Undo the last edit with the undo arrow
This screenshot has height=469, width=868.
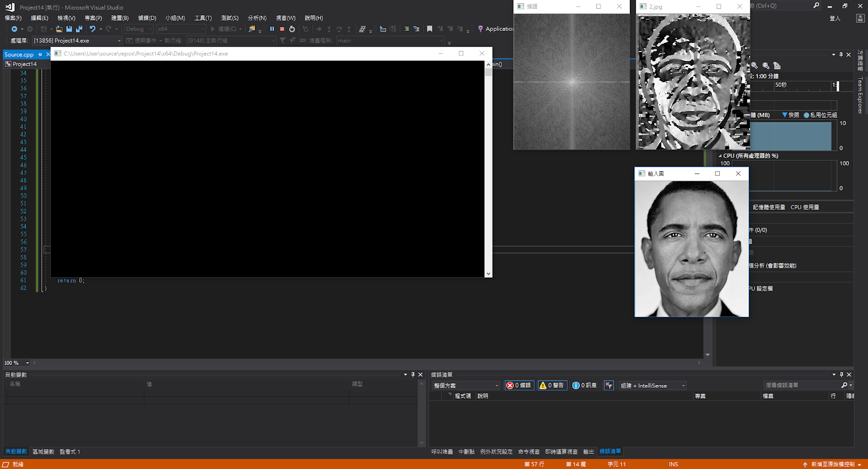pyautogui.click(x=93, y=29)
